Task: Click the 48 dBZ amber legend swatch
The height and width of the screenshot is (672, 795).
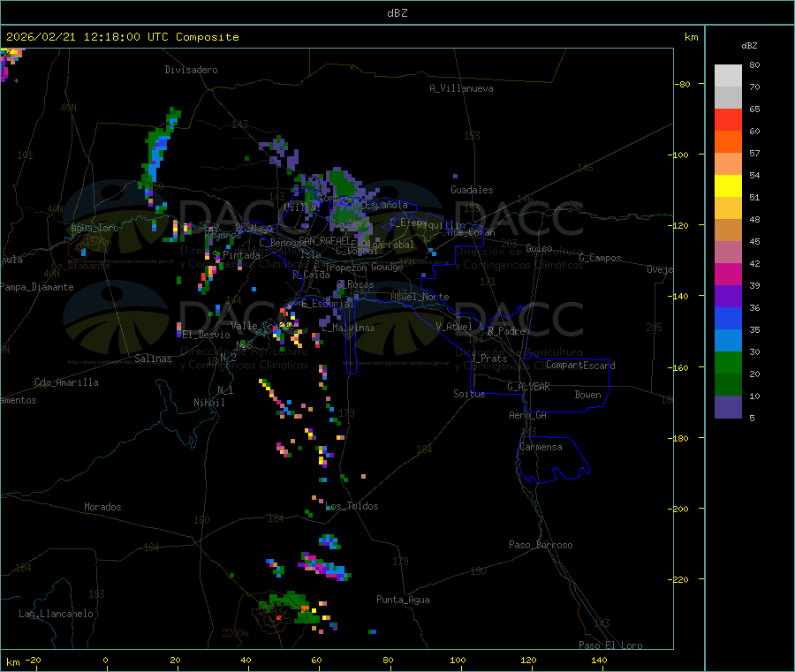Action: 728,230
